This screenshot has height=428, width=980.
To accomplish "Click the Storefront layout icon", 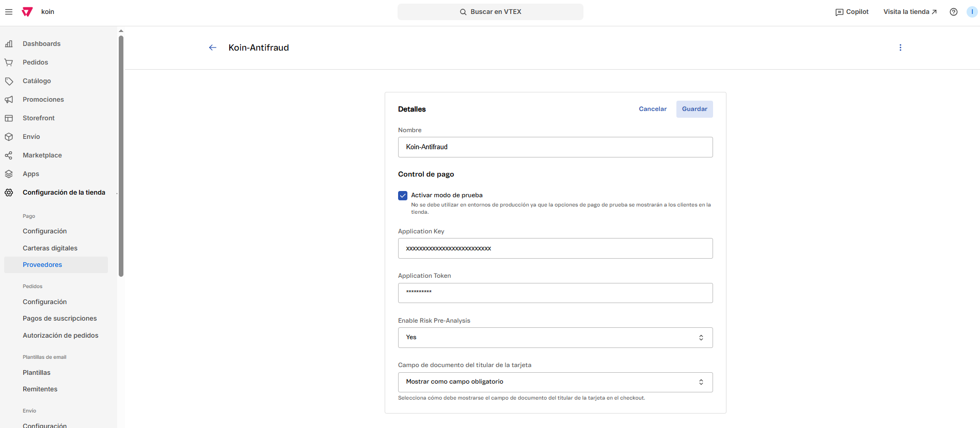I will pos(9,118).
